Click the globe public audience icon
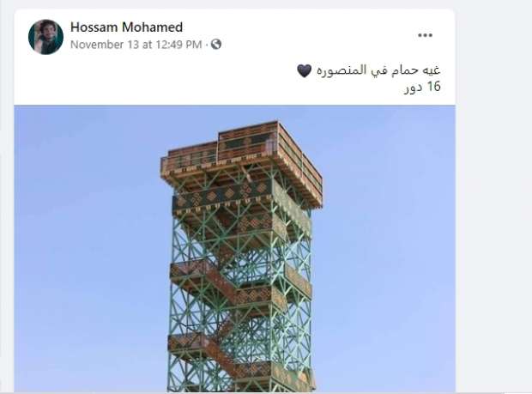This screenshot has height=394, width=532. pos(216,44)
